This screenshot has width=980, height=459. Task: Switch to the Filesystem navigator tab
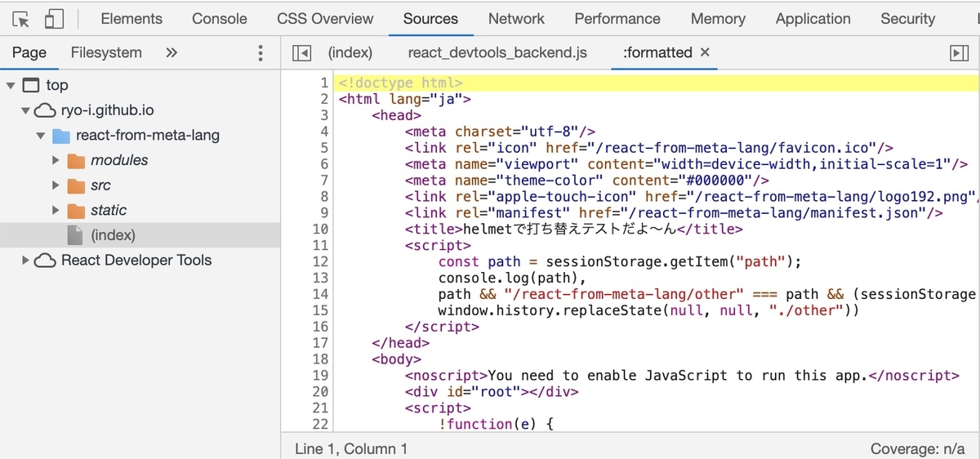[106, 53]
